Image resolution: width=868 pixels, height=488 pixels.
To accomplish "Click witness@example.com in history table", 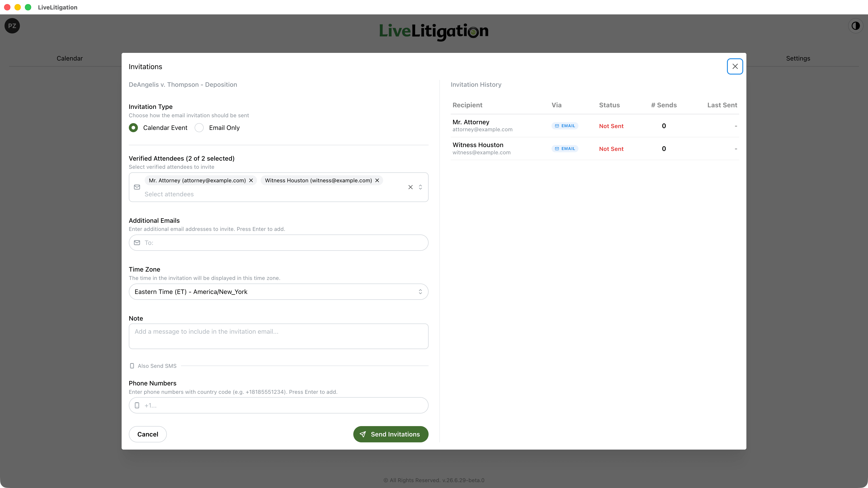I will click(481, 152).
